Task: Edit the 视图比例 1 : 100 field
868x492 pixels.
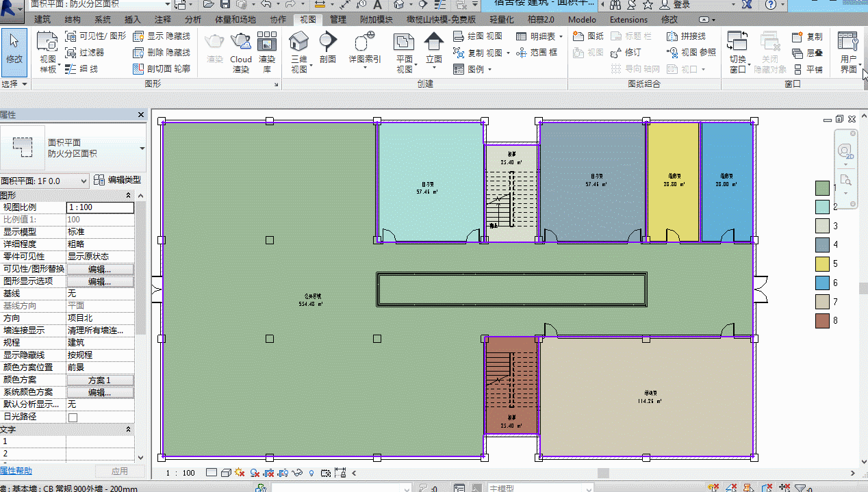Action: tap(100, 207)
